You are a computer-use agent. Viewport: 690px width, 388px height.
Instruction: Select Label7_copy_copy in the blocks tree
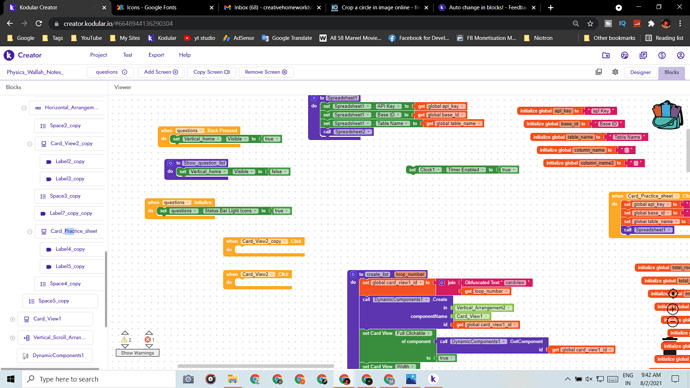tap(70, 213)
